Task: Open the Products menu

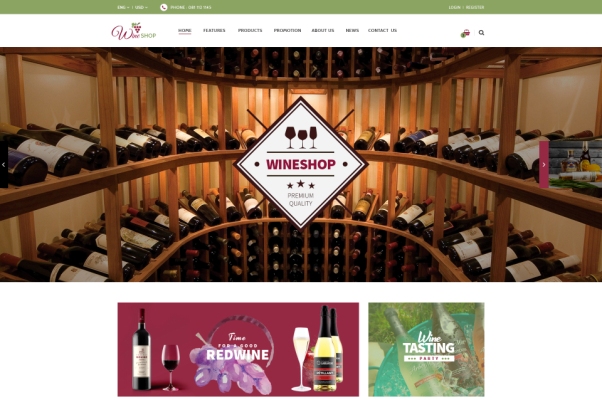Action: click(x=250, y=30)
